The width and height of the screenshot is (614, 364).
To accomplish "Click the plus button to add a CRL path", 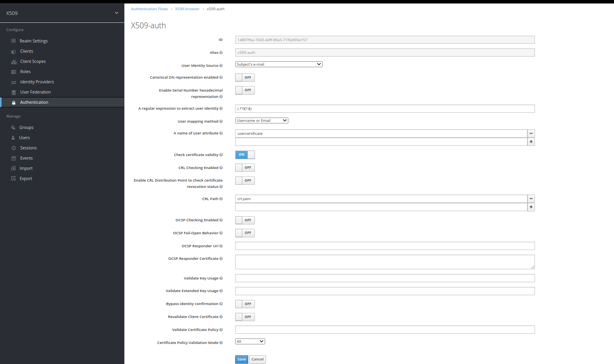I will [531, 207].
